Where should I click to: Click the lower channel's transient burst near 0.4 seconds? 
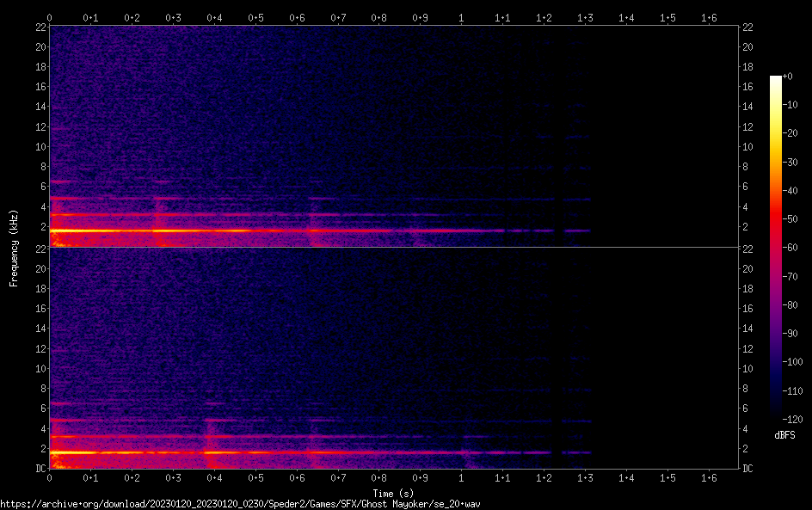click(x=208, y=439)
